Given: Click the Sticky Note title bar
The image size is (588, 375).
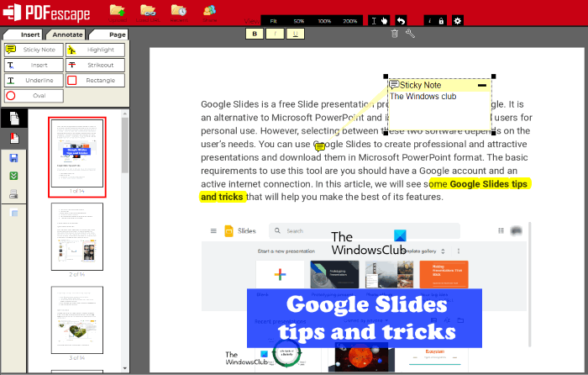Looking at the screenshot, I should 439,85.
